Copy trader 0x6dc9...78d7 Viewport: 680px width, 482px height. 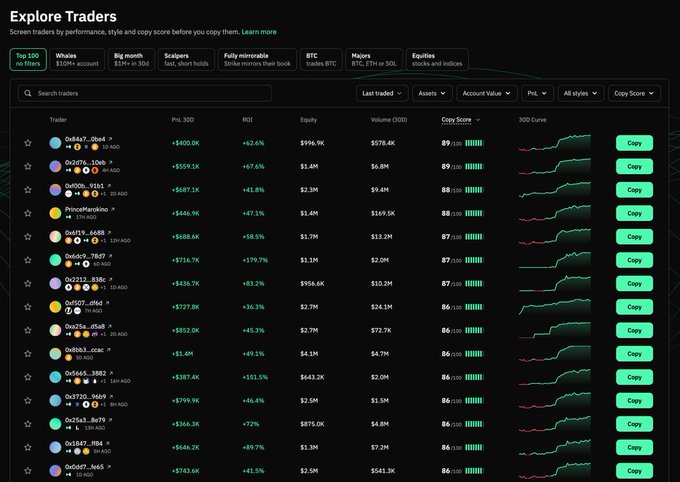pyautogui.click(x=634, y=260)
